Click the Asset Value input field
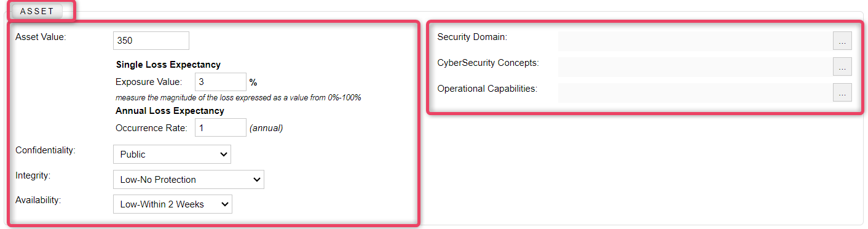Viewport: 868px width, 229px height. (x=151, y=41)
